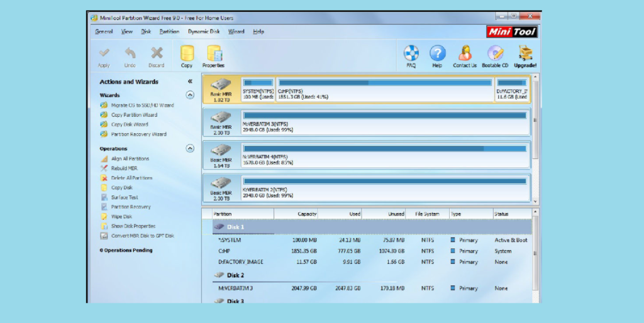Open the Wizard menu
The width and height of the screenshot is (644, 323).
point(236,31)
